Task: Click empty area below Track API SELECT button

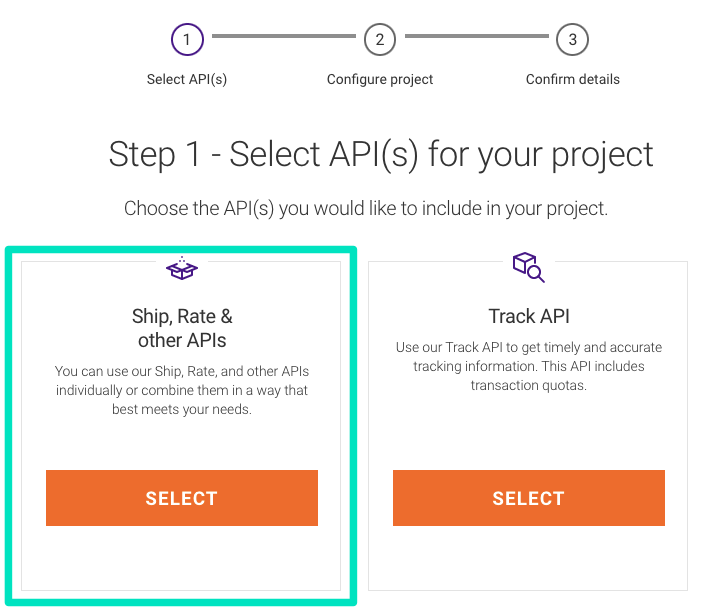Action: tap(529, 558)
